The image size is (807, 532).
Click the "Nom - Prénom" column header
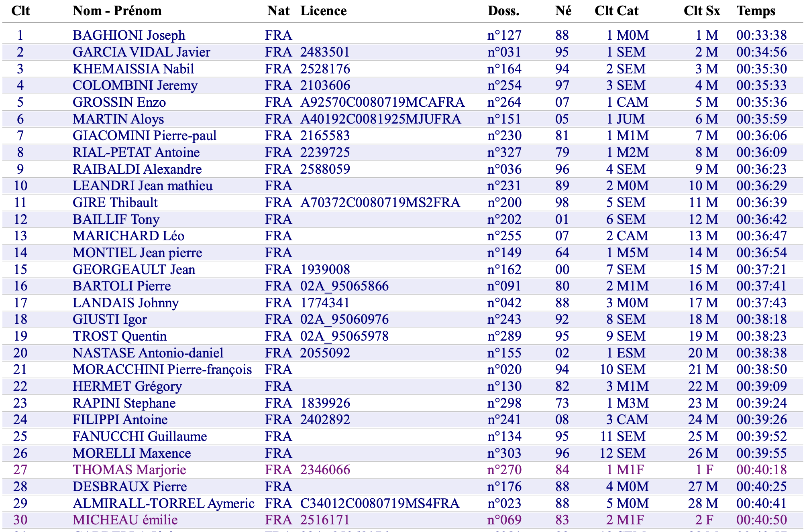(117, 11)
